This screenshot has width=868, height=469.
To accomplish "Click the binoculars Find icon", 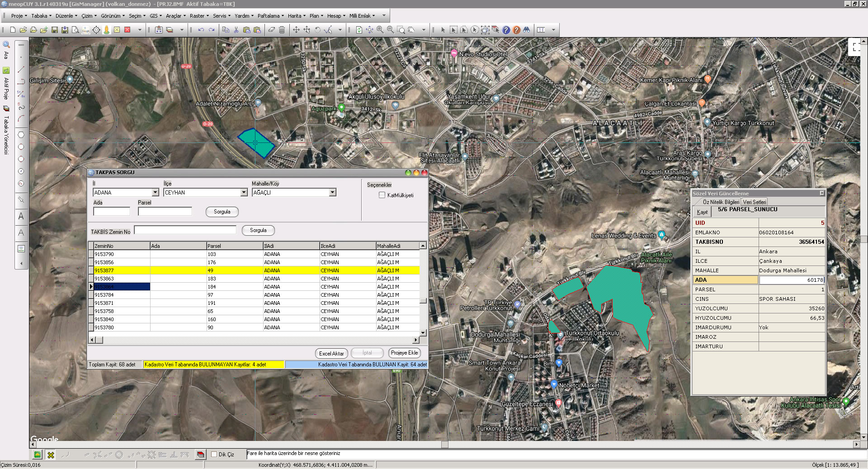I will pos(527,30).
